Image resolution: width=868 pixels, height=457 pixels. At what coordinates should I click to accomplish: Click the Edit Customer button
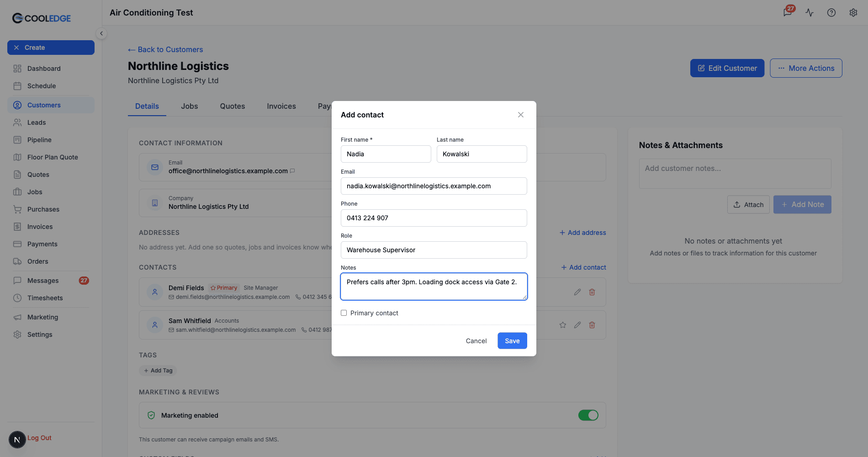pyautogui.click(x=727, y=68)
